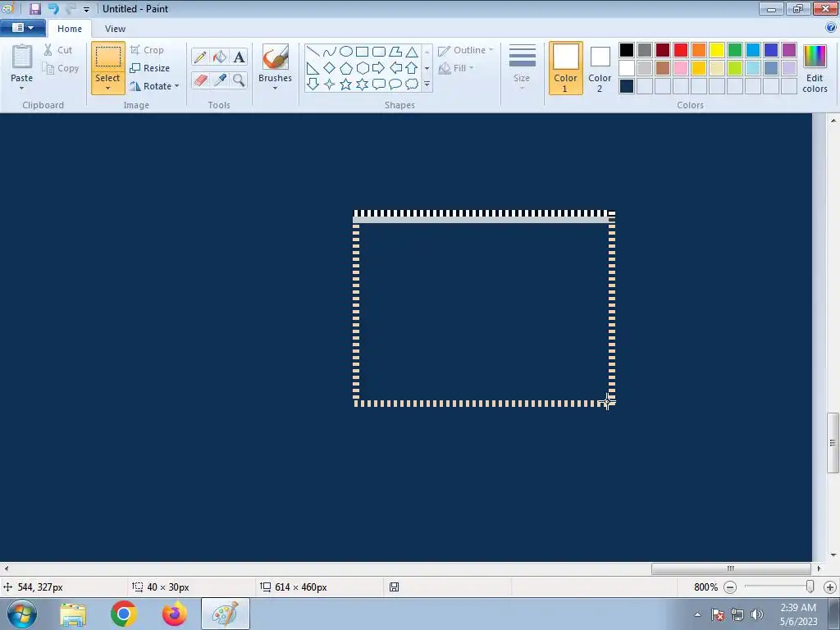Select the Four-point star shape
The width and height of the screenshot is (840, 630).
click(x=330, y=84)
